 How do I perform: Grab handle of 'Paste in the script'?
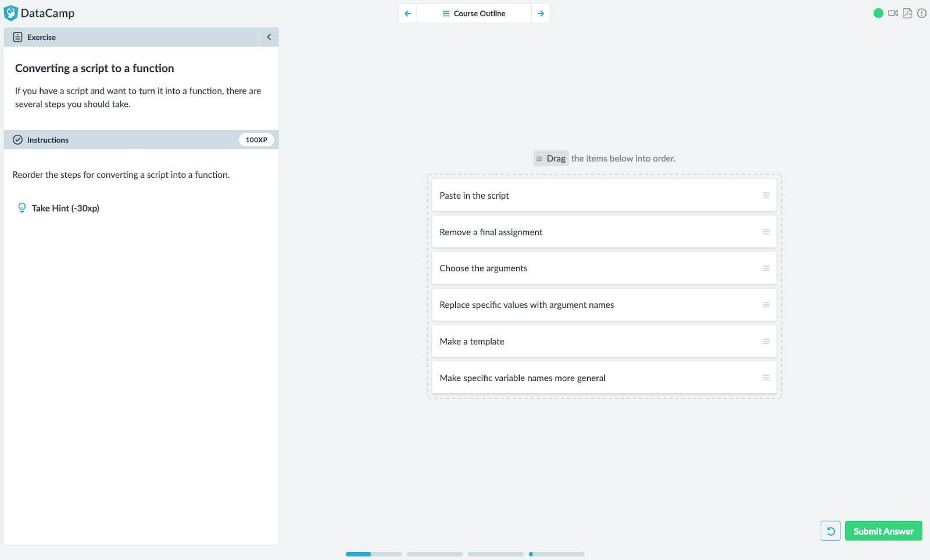click(x=766, y=195)
